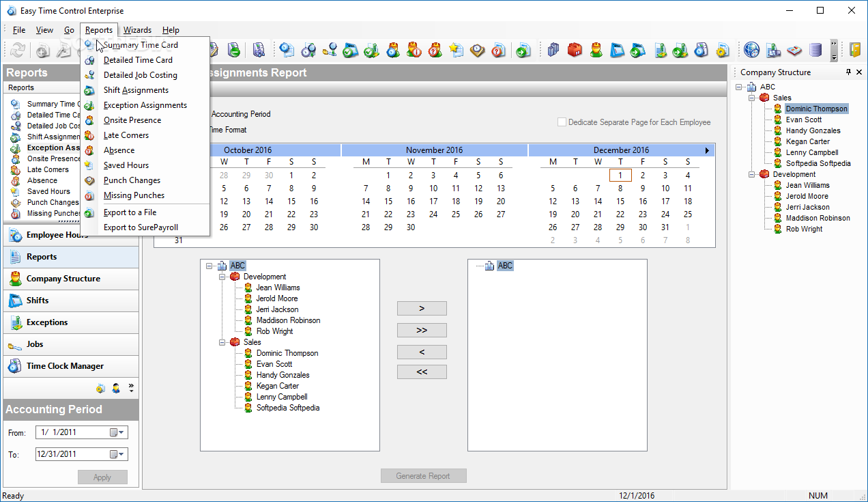Show more toolbar buttons via overflow arrow
Screen dimensions: 868x502
(x=833, y=50)
